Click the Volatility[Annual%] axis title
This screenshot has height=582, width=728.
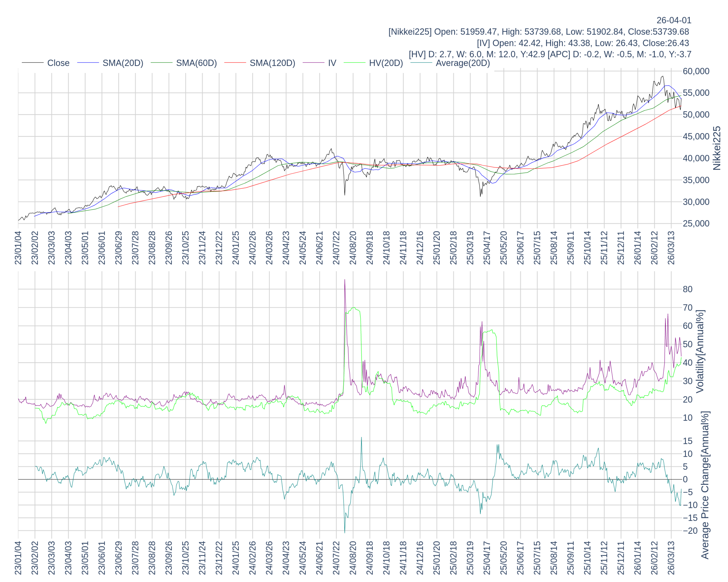700,351
